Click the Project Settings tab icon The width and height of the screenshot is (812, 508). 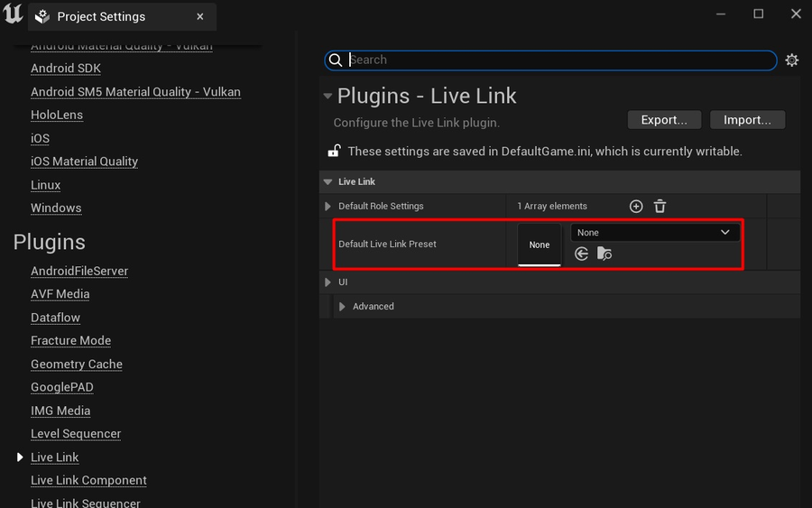[42, 16]
